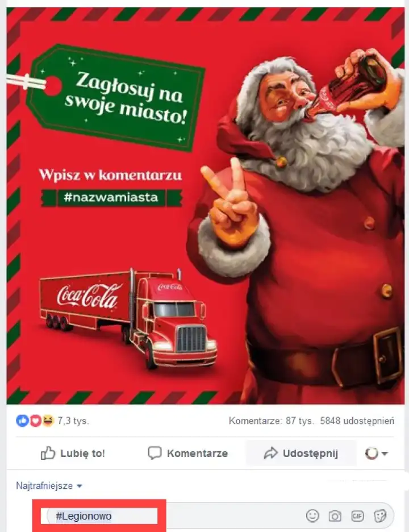Click the speech bubble Komentarze icon

[155, 453]
